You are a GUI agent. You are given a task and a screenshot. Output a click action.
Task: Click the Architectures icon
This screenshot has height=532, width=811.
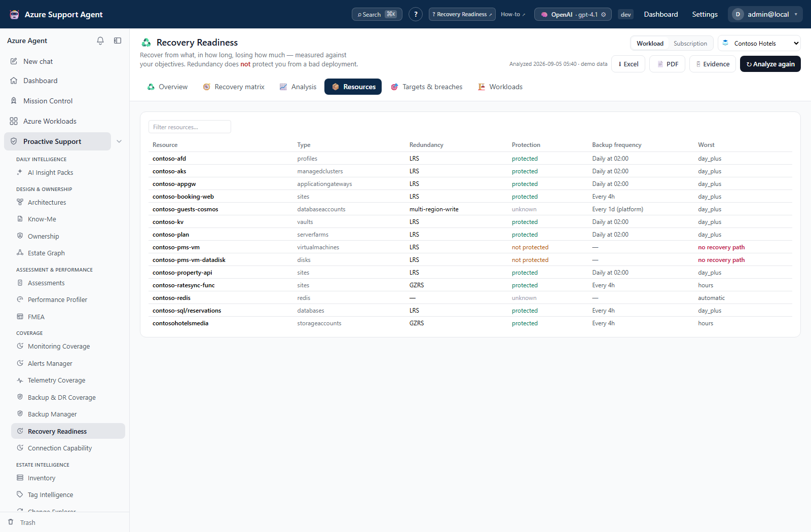click(20, 202)
